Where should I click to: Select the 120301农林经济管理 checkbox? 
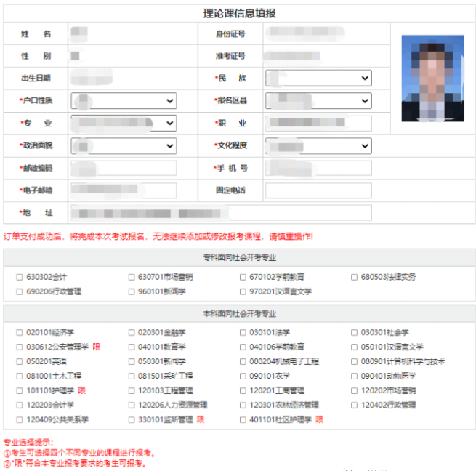tap(243, 406)
